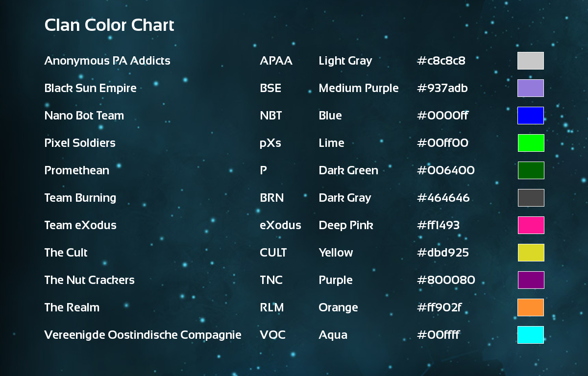Pick the Blue swatch for Nano Bot Team
The width and height of the screenshot is (588, 376).
coord(531,116)
